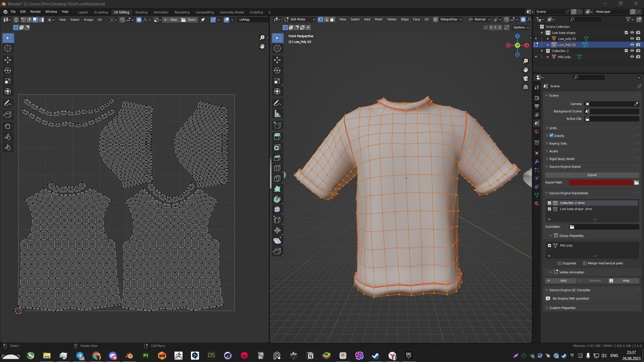Launch Steam from the taskbar

pos(375,356)
